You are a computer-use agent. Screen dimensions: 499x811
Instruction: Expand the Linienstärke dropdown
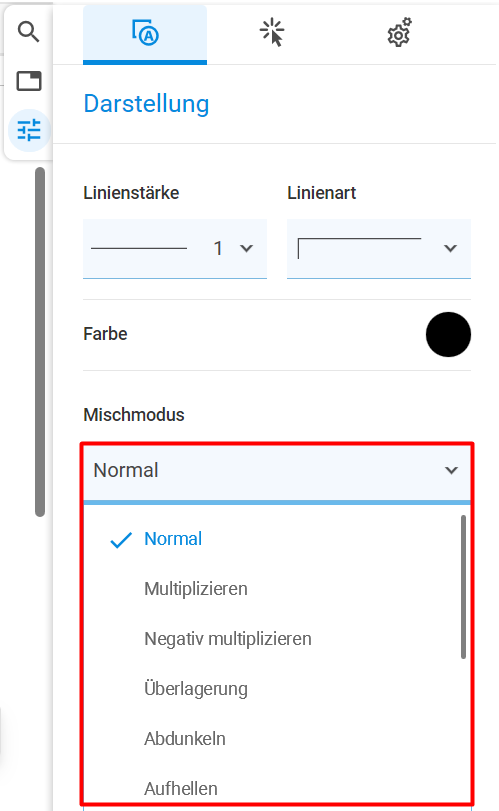(175, 248)
